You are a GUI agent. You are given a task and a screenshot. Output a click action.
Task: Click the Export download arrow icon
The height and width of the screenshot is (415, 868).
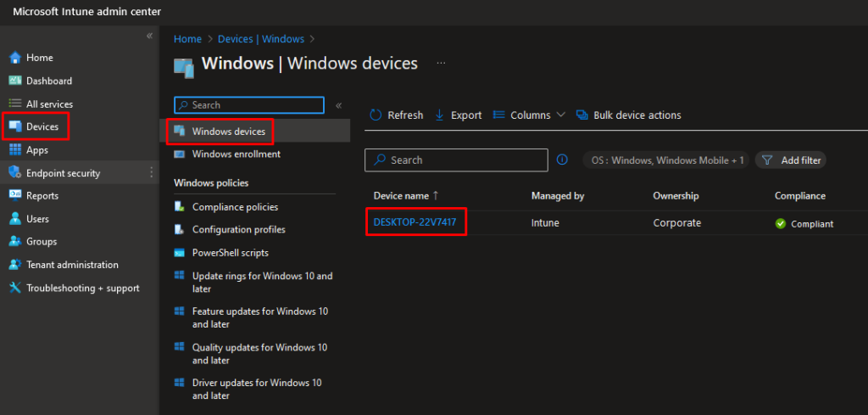click(440, 115)
